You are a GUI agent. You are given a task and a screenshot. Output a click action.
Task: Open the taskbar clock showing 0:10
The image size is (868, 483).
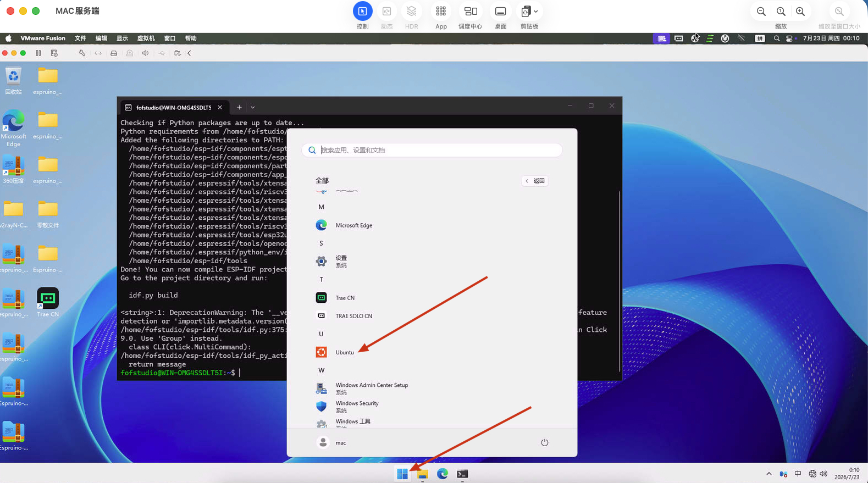[x=847, y=474]
